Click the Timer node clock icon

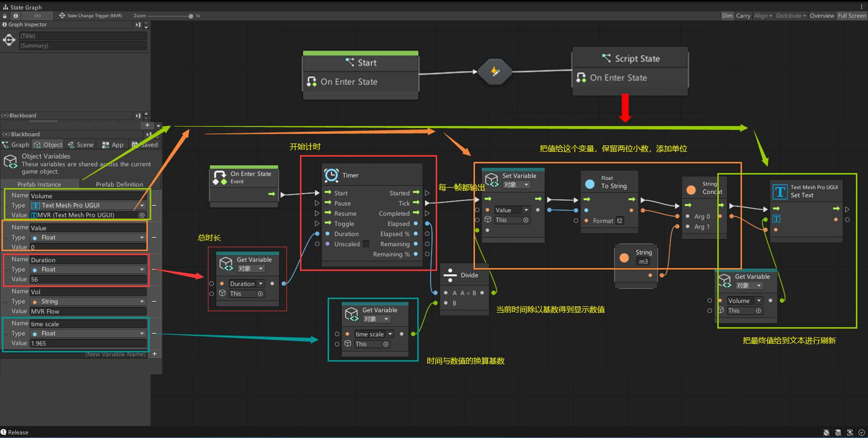point(331,175)
